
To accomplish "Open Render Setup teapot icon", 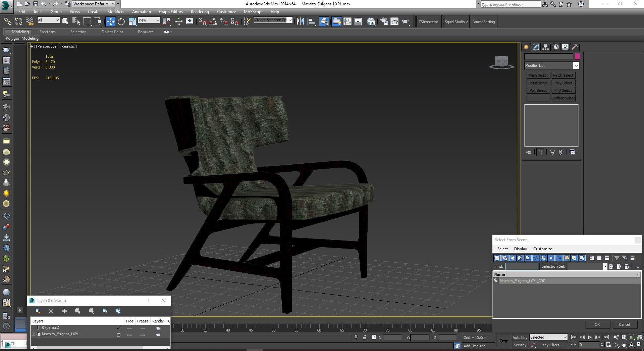I will tap(383, 21).
